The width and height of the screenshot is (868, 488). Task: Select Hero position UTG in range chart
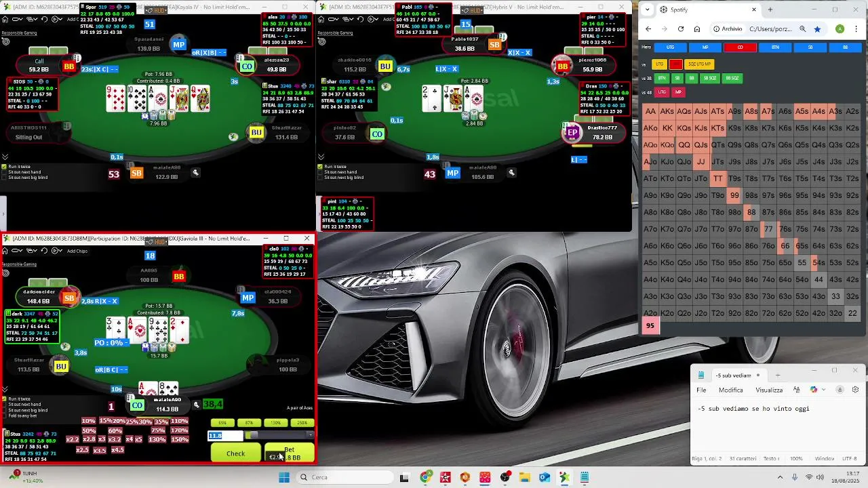tap(670, 47)
